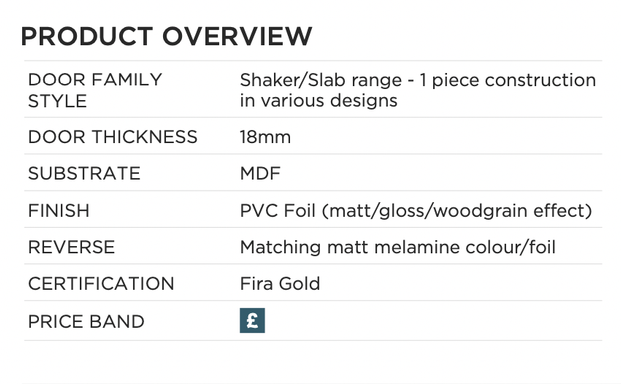Click the 18mm thickness value
The height and width of the screenshot is (384, 621).
coord(265,137)
